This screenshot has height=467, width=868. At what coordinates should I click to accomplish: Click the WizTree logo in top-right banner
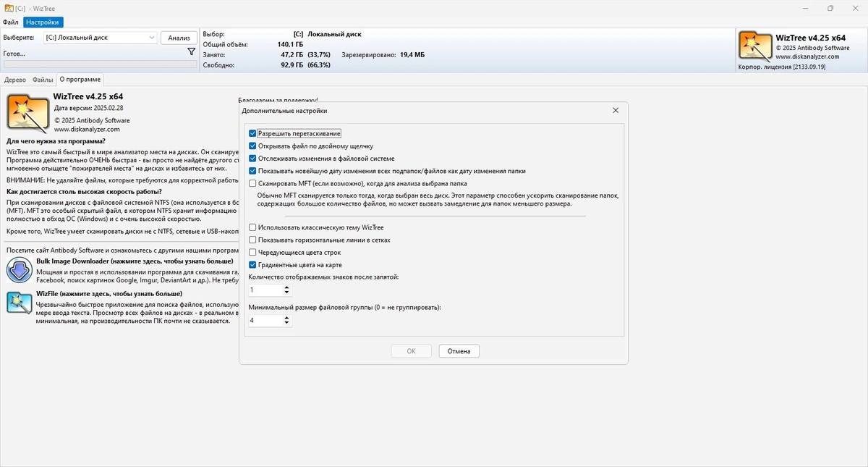[755, 46]
